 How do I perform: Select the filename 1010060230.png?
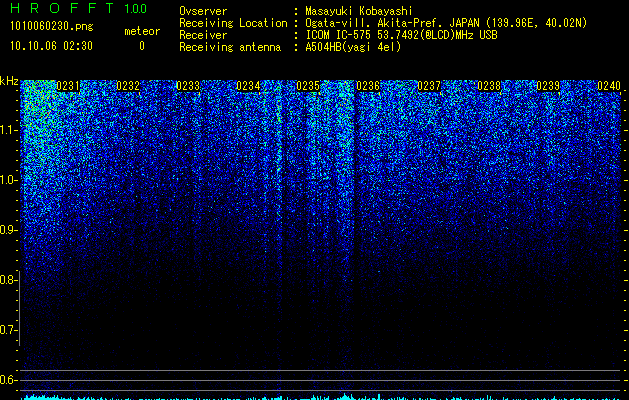tap(52, 26)
